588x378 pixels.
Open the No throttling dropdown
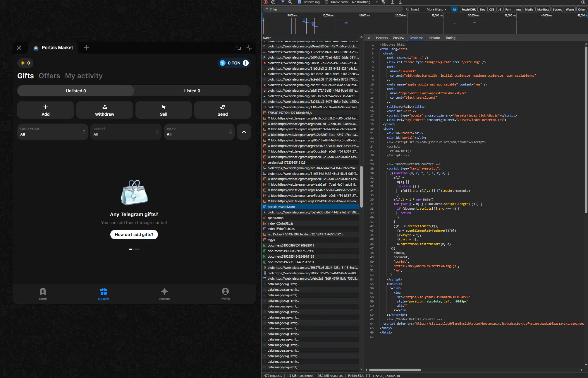tap(365, 2)
